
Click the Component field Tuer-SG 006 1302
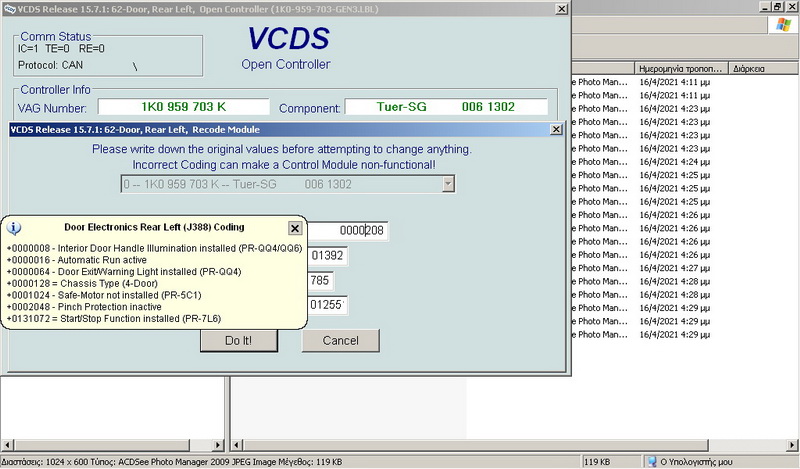[446, 107]
